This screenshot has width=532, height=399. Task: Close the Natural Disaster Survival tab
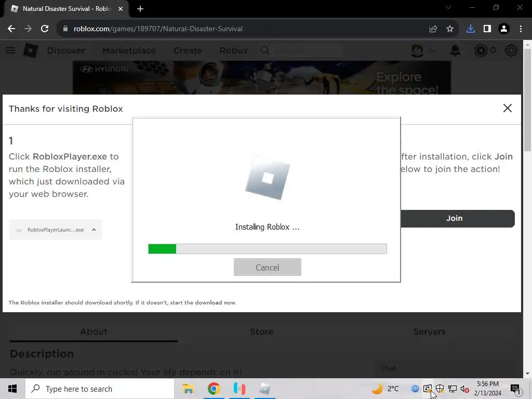pos(121,9)
